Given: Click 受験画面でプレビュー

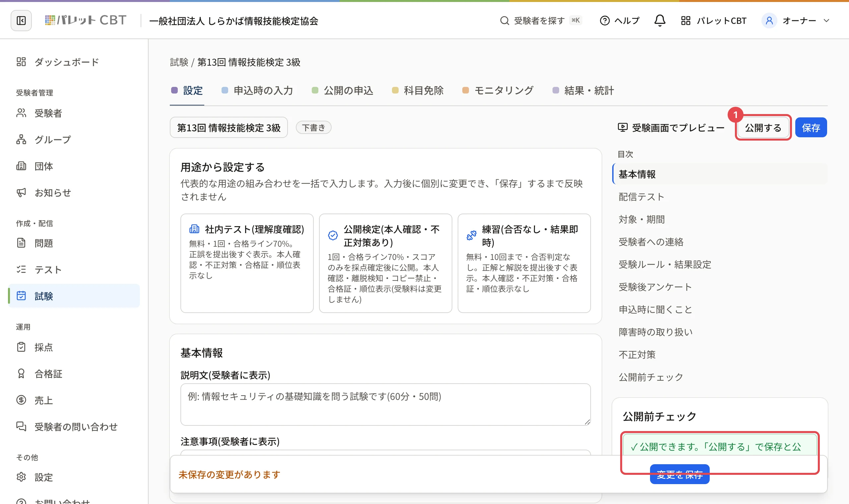Looking at the screenshot, I should (671, 128).
